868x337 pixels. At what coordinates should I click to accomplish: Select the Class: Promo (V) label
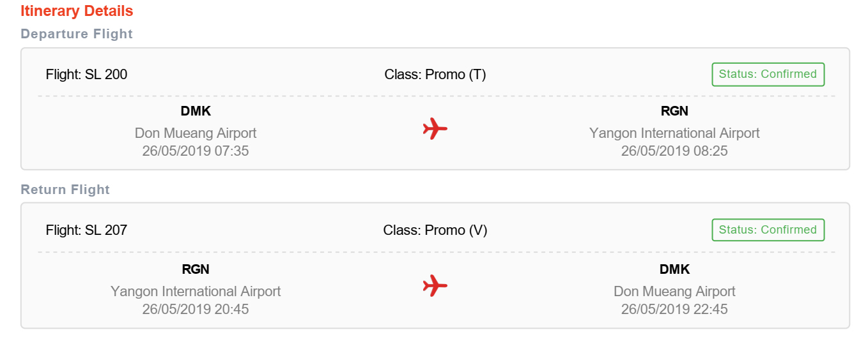click(x=435, y=230)
